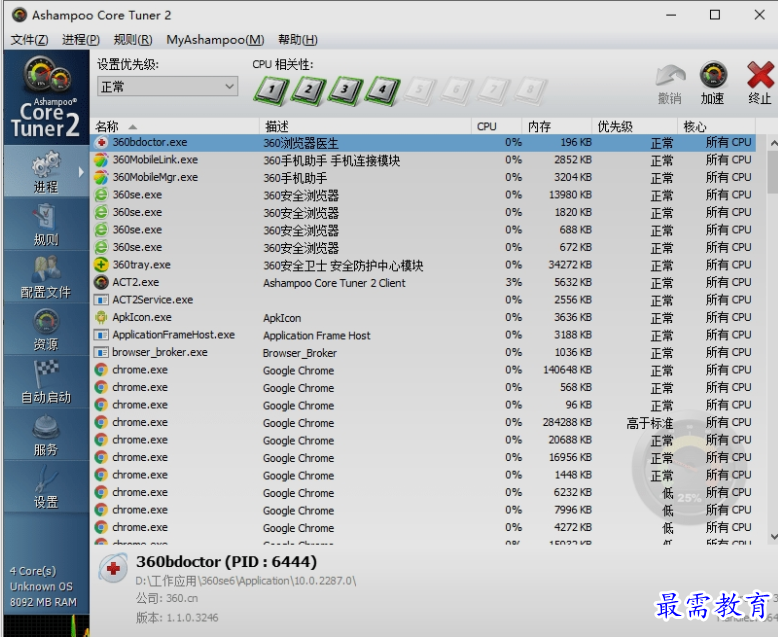Image resolution: width=778 pixels, height=637 pixels.
Task: Click the ACT2Service.exe process icon
Action: pyautogui.click(x=101, y=300)
